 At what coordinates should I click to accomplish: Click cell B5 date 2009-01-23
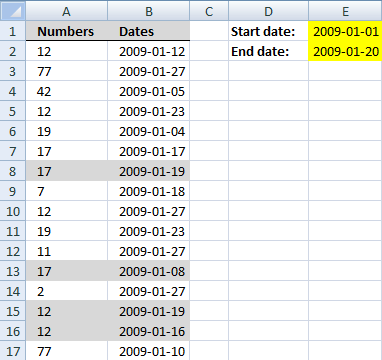coord(149,111)
